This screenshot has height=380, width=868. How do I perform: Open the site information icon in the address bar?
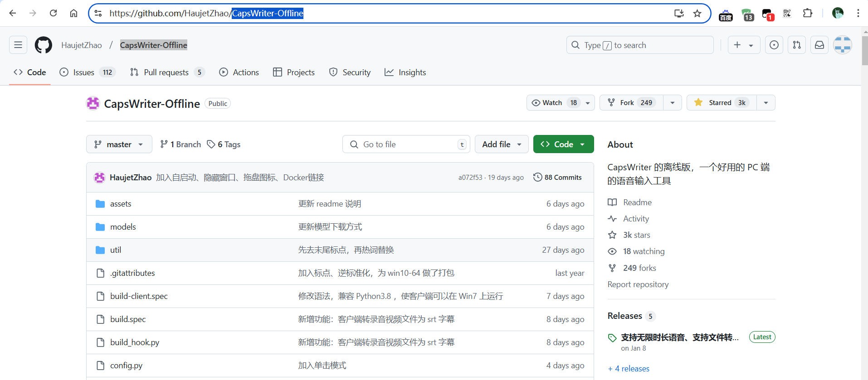(98, 13)
